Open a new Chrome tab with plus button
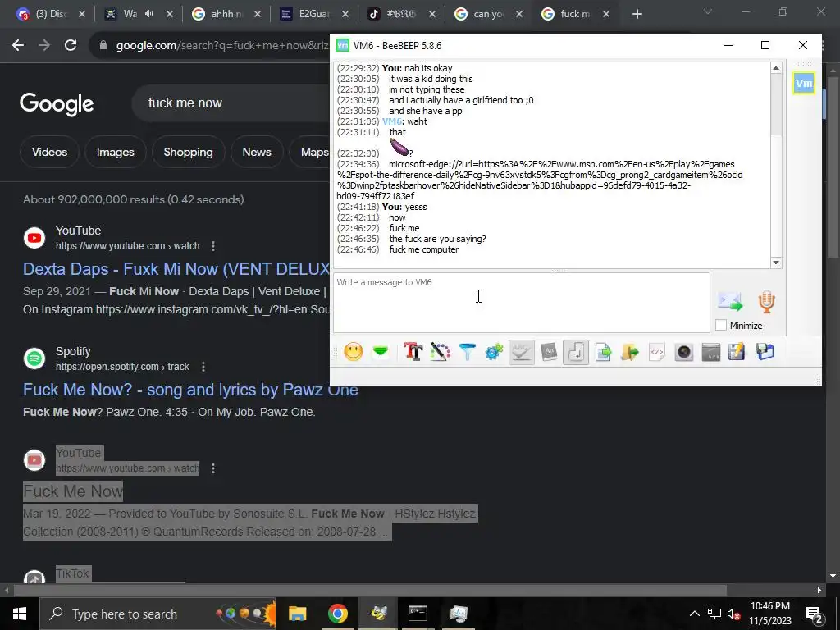 (x=637, y=14)
